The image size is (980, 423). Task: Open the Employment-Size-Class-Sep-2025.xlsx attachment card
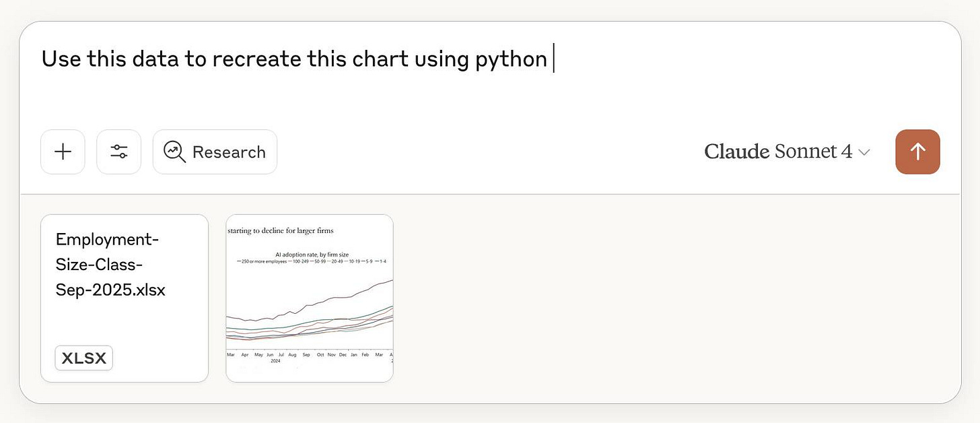tap(124, 298)
